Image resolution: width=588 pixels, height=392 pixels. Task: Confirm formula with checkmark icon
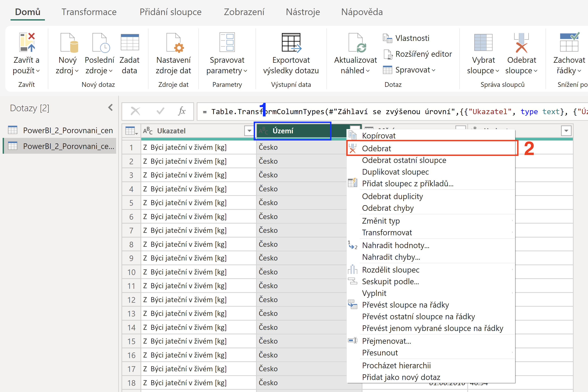[160, 111]
